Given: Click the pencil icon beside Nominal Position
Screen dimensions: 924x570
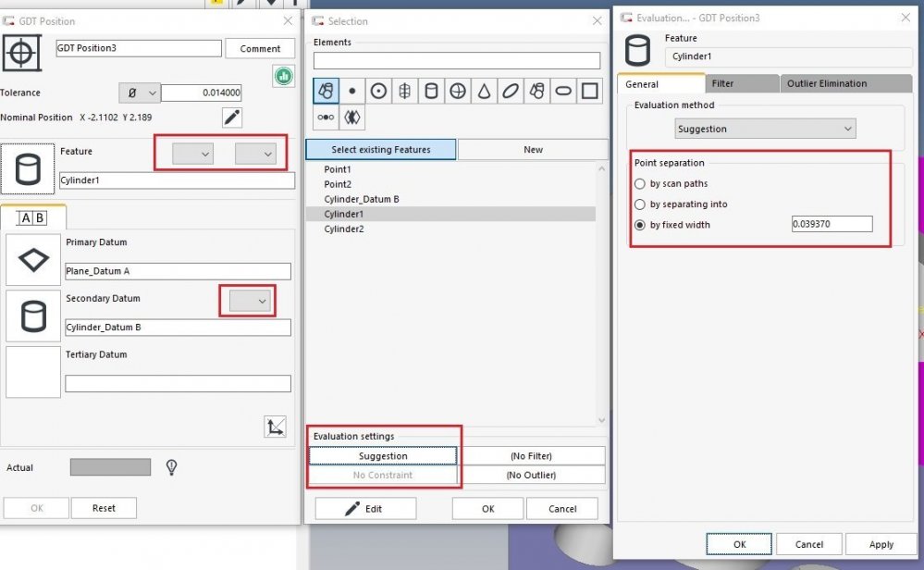Looking at the screenshot, I should (232, 118).
